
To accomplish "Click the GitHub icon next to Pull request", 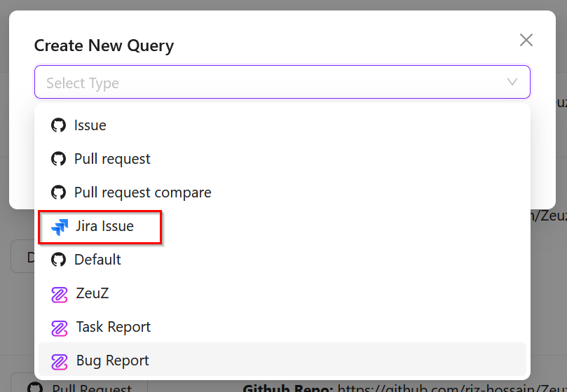I will coord(58,159).
